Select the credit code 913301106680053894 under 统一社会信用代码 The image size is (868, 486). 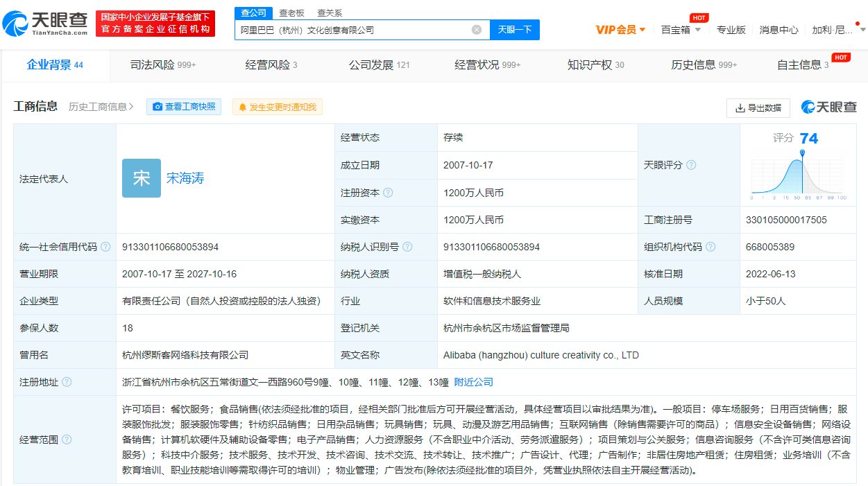[170, 247]
